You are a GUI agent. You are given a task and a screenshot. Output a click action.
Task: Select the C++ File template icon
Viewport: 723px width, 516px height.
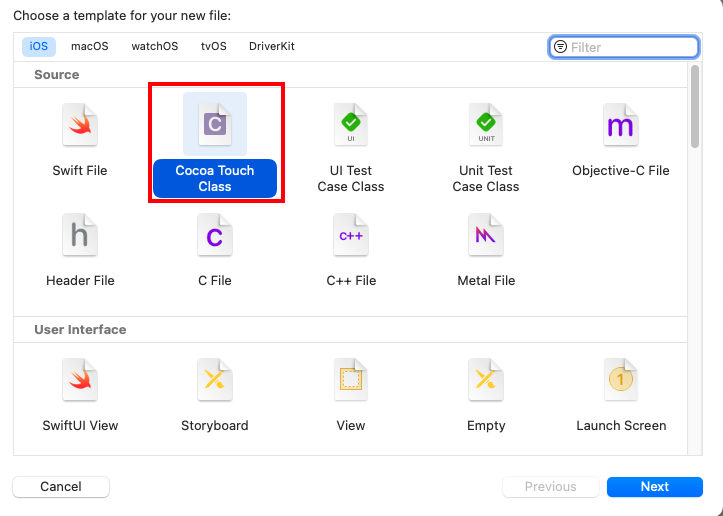350,235
